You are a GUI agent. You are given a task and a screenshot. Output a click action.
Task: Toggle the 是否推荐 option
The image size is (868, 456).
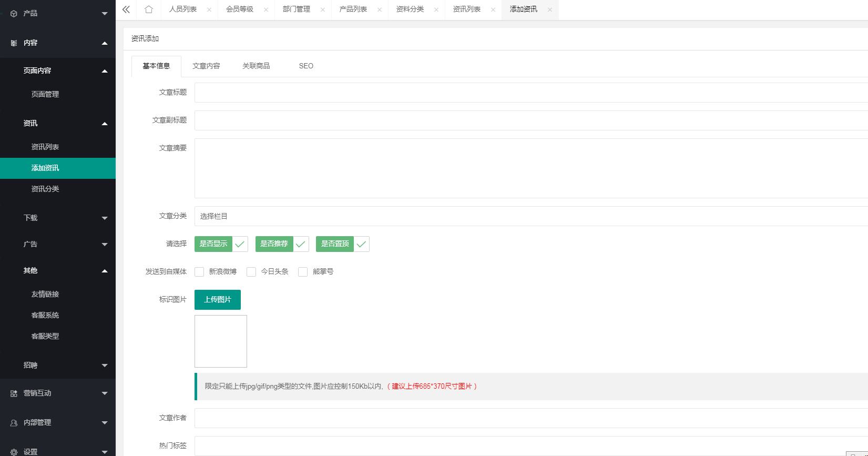coord(282,244)
